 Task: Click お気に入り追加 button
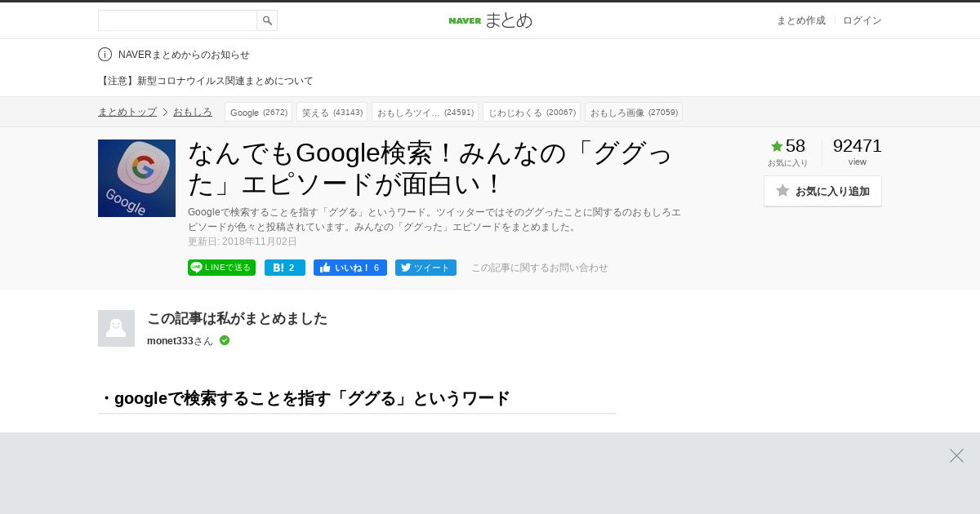[x=822, y=191]
